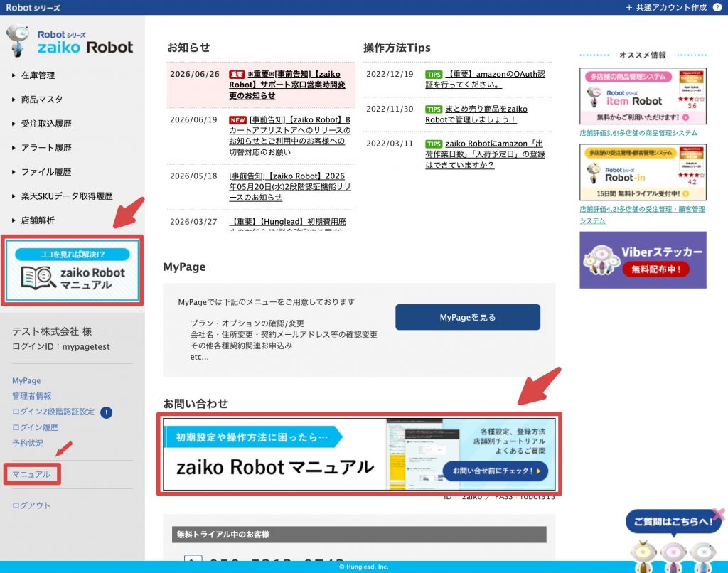Click the TIPS tag on 2022/11/30 entry
The width and height of the screenshot is (728, 573).
(x=434, y=109)
